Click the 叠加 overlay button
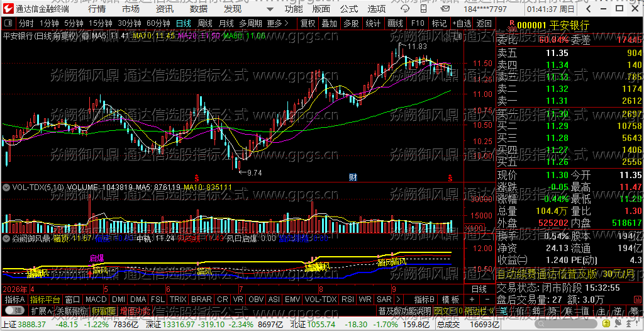This screenshot has height=331, width=644. (330, 23)
